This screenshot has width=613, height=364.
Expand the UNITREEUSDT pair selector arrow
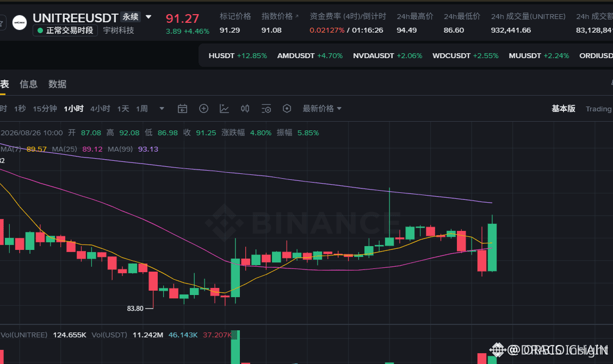(x=148, y=17)
